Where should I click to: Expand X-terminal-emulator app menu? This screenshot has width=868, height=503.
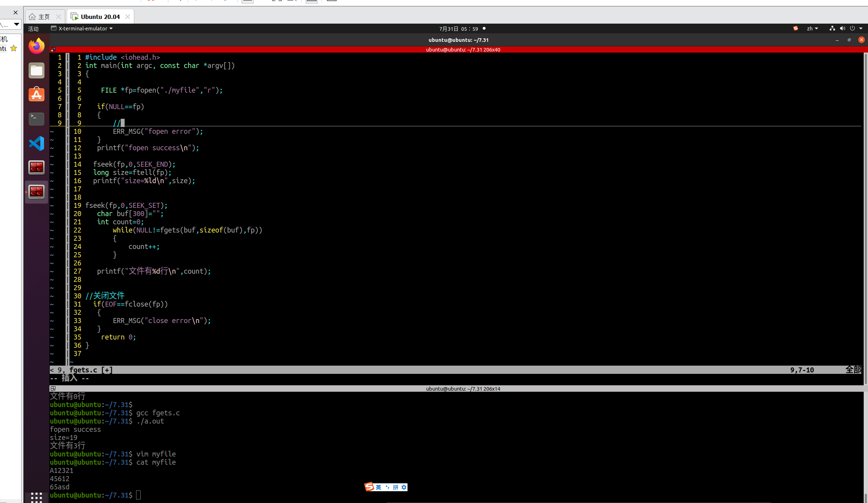tap(82, 29)
